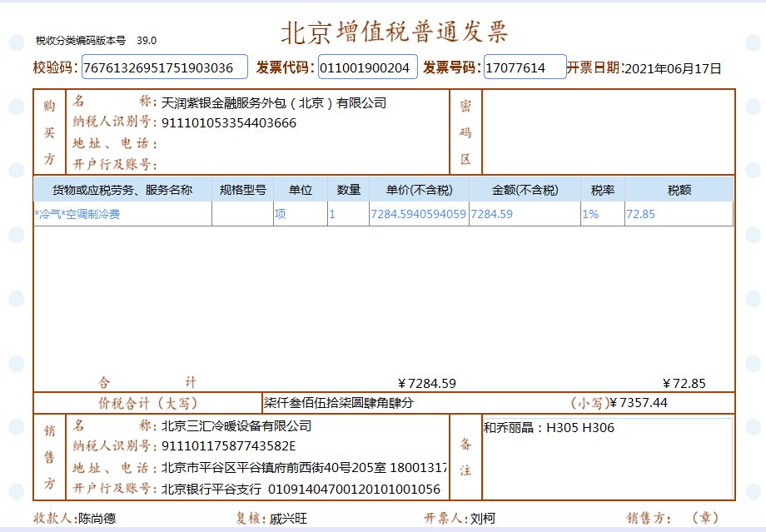The width and height of the screenshot is (766, 532).
Task: Select buyer name 天润紫银金融服务外包（北京）有限公司
Action: (x=274, y=103)
